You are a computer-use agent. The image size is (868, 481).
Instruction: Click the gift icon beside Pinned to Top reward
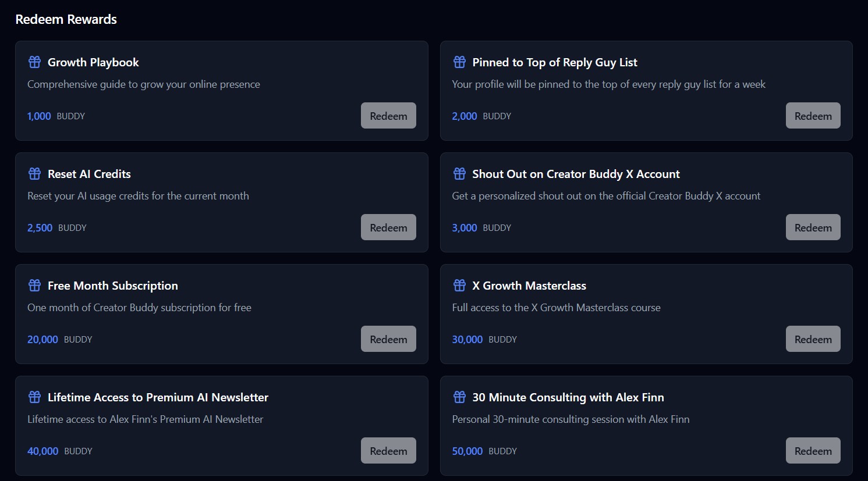459,62
